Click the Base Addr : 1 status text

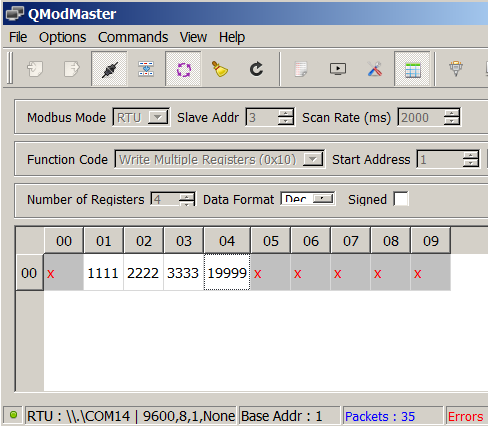click(x=281, y=416)
